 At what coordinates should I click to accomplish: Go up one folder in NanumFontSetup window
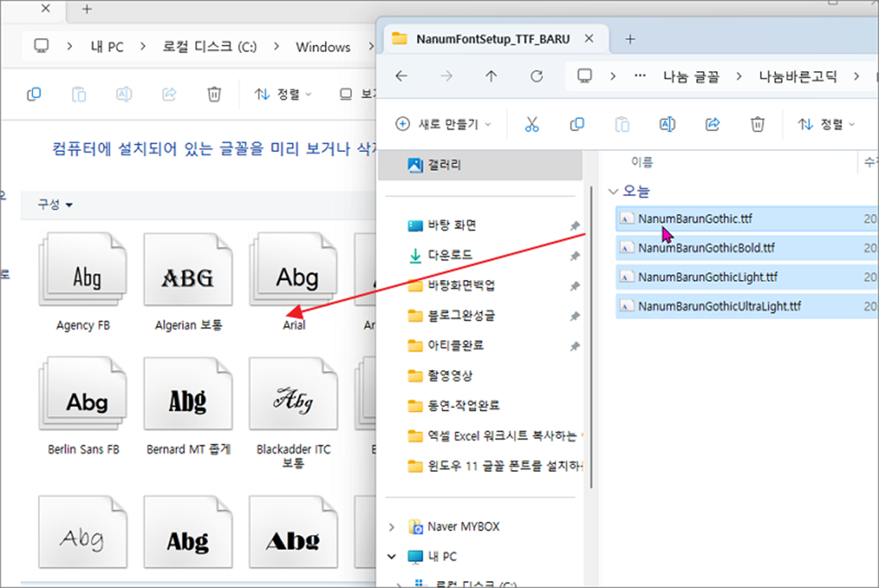pyautogui.click(x=492, y=76)
